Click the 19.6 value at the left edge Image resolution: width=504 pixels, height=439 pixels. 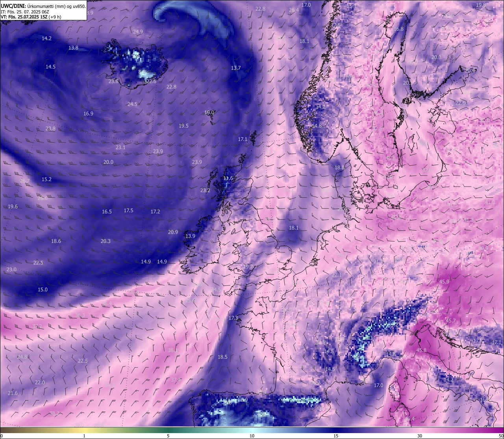coord(13,206)
